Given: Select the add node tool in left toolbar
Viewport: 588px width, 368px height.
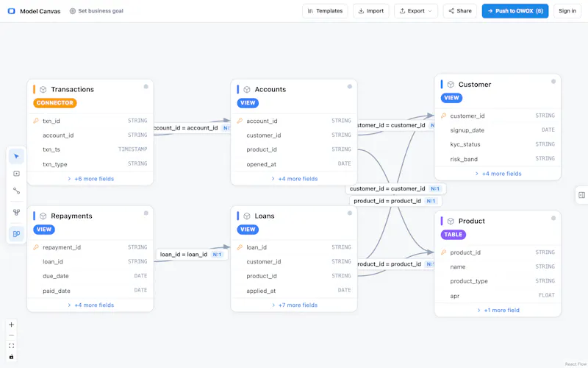Looking at the screenshot, I should tap(16, 174).
